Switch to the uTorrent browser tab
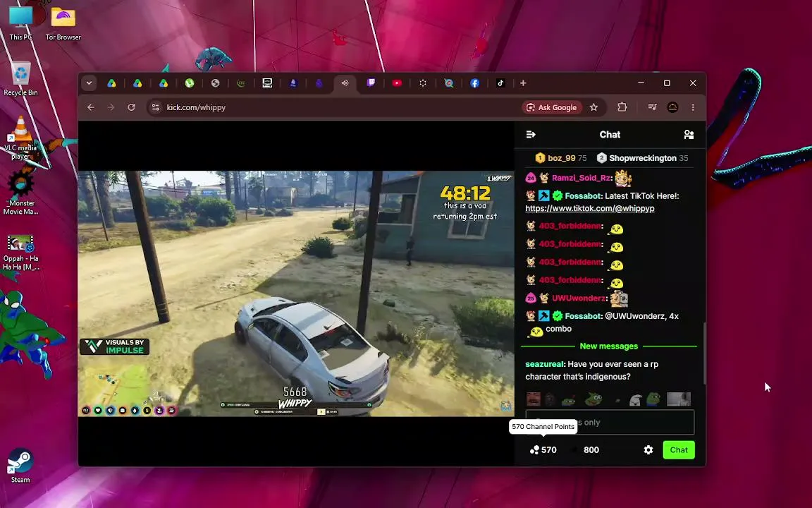Image resolution: width=812 pixels, height=508 pixels. (190, 83)
